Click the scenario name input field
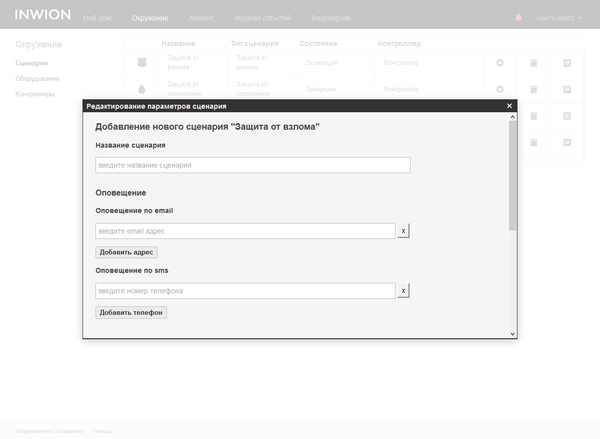 click(253, 165)
